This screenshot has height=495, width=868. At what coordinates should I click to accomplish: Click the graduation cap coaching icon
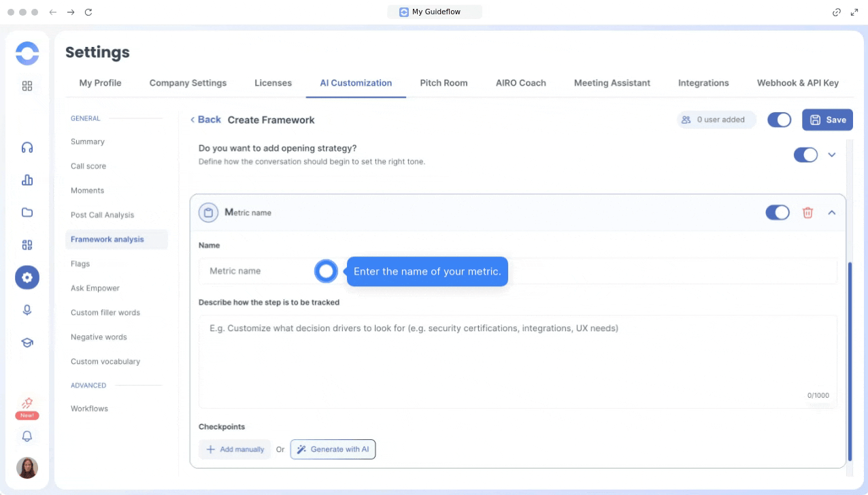tap(27, 343)
